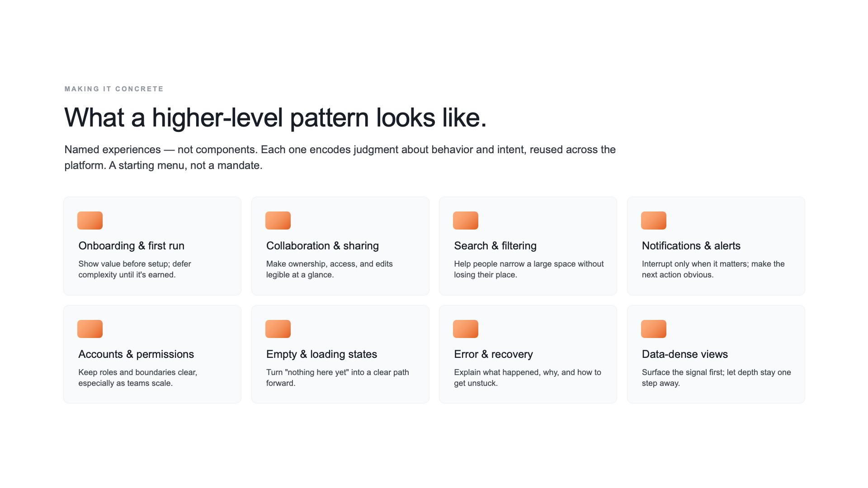Click the orange icon above Onboarding & first run
Image resolution: width=868 pixels, height=488 pixels.
[x=90, y=221]
